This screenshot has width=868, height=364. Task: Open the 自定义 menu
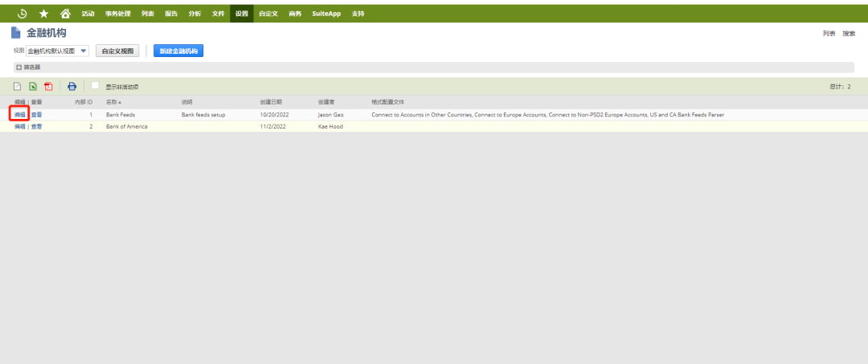tap(268, 14)
